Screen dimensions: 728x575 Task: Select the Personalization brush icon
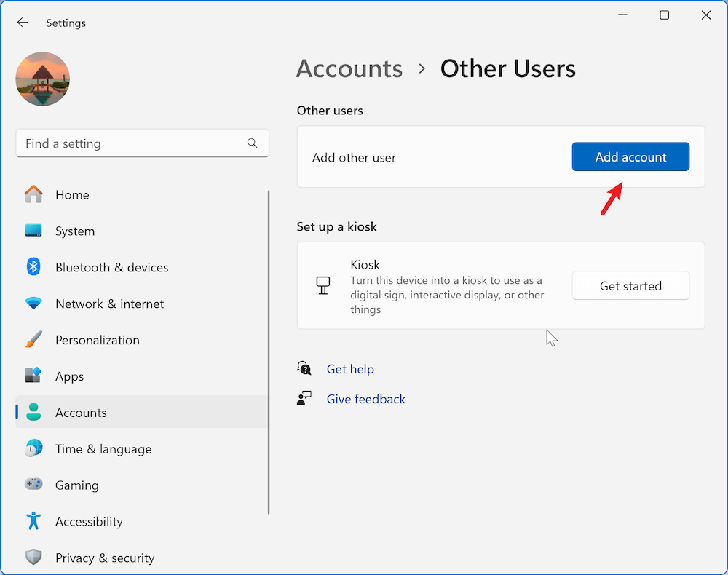[33, 340]
